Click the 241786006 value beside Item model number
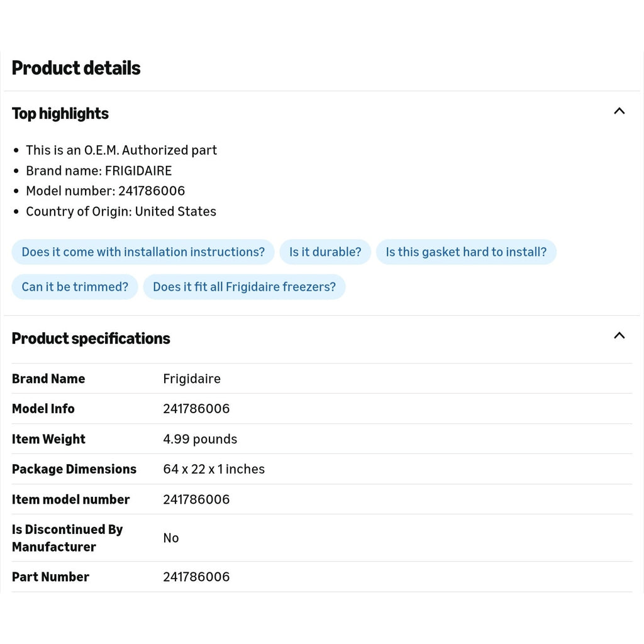 pos(196,499)
